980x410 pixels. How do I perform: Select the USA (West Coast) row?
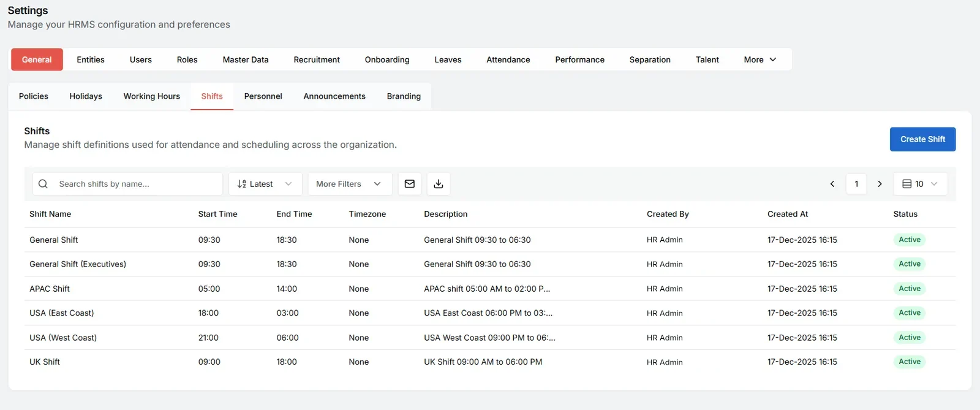pos(490,338)
